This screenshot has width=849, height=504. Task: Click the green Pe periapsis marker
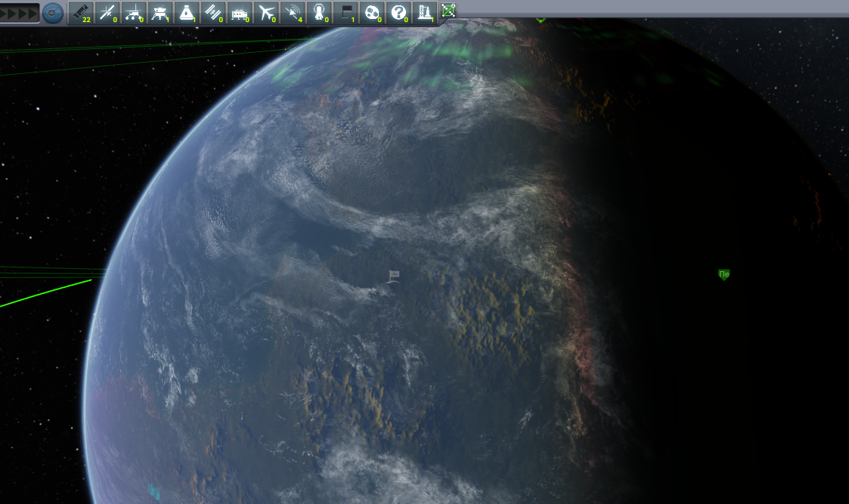[724, 274]
